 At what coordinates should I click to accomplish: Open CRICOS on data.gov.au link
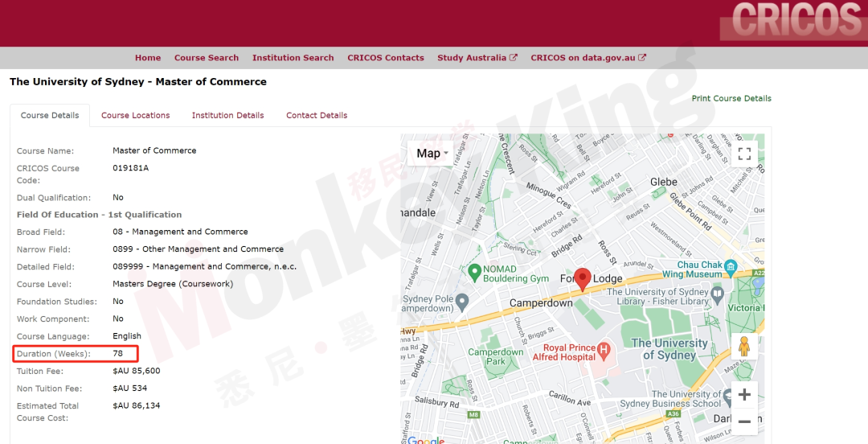point(588,58)
